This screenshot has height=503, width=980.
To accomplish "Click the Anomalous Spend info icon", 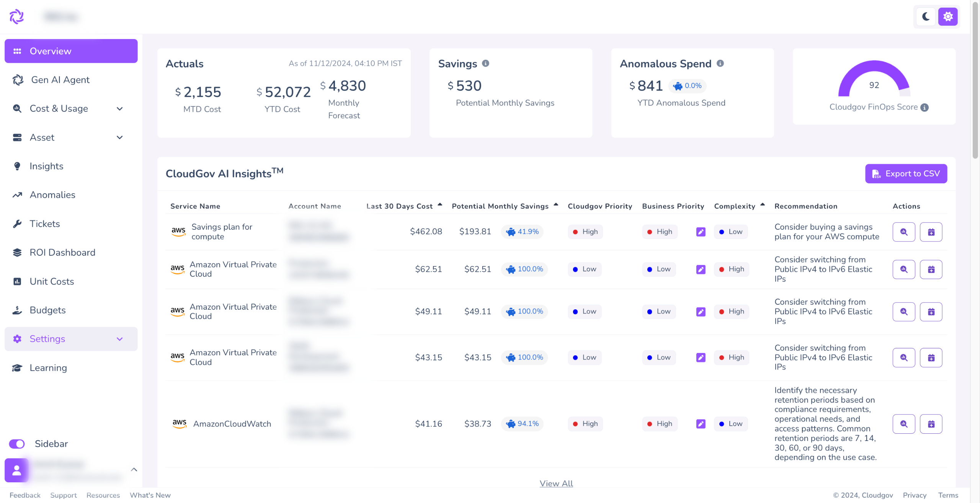I will [x=720, y=64].
